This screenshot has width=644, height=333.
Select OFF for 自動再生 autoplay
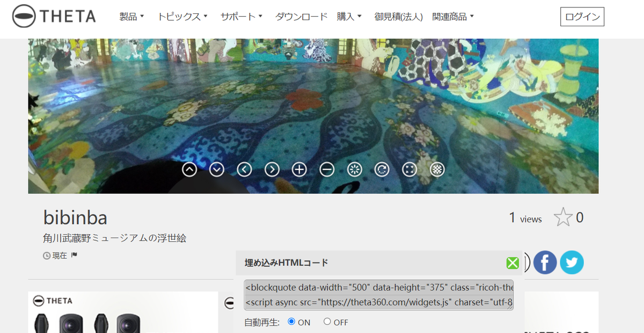coord(326,322)
